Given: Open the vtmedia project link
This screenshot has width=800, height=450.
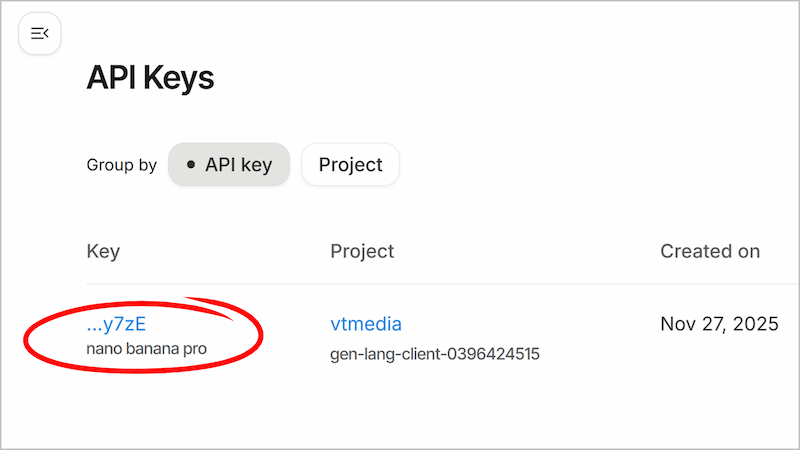Looking at the screenshot, I should tap(366, 324).
